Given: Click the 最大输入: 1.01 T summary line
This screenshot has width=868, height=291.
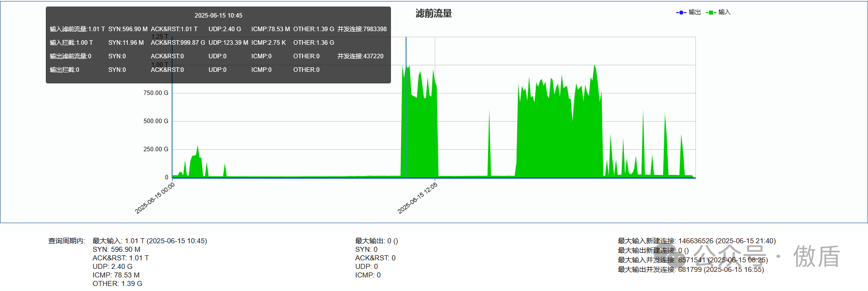Looking at the screenshot, I should click(149, 241).
